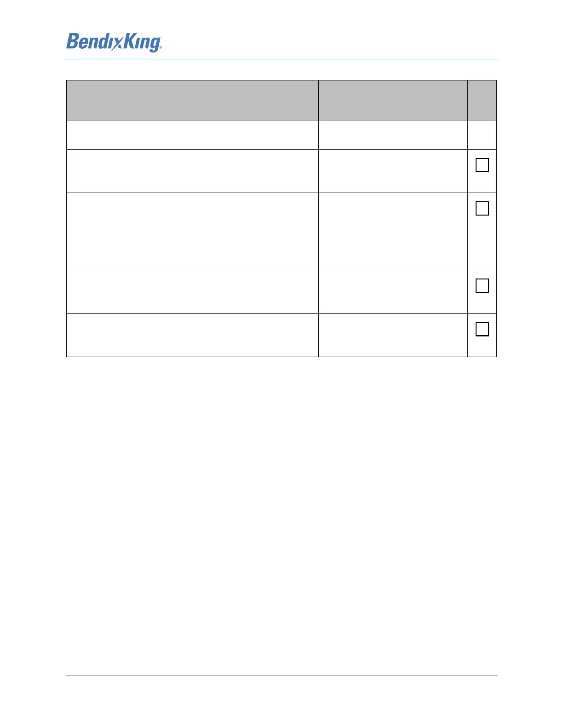563x728 pixels.
Task: Click the narrow gray header cell above checkboxes
Action: pyautogui.click(x=482, y=100)
